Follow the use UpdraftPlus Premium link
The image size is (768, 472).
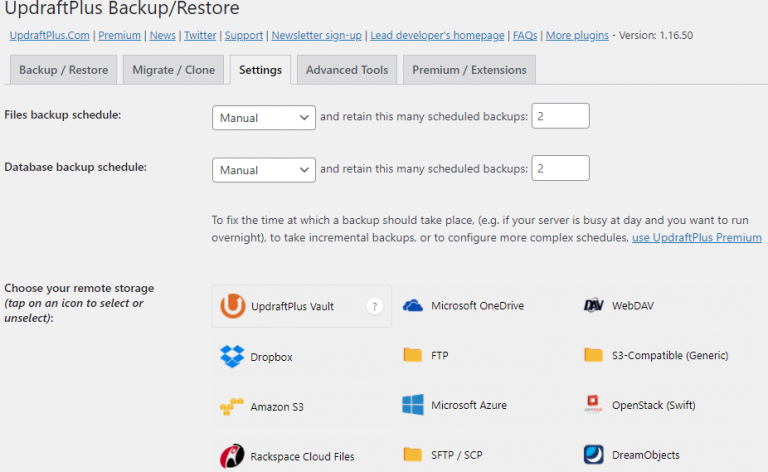696,237
